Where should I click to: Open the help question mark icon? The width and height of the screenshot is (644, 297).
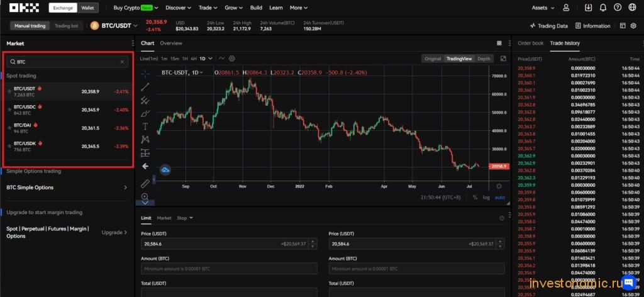point(618,8)
